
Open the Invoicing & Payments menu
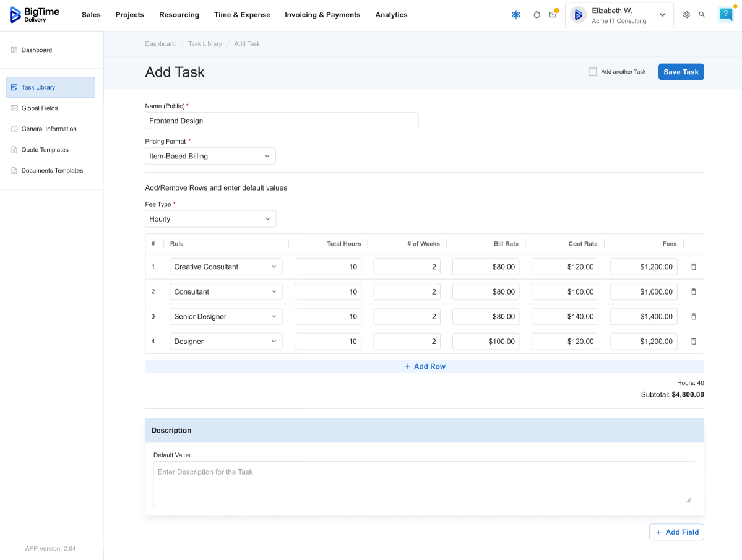tap(322, 15)
